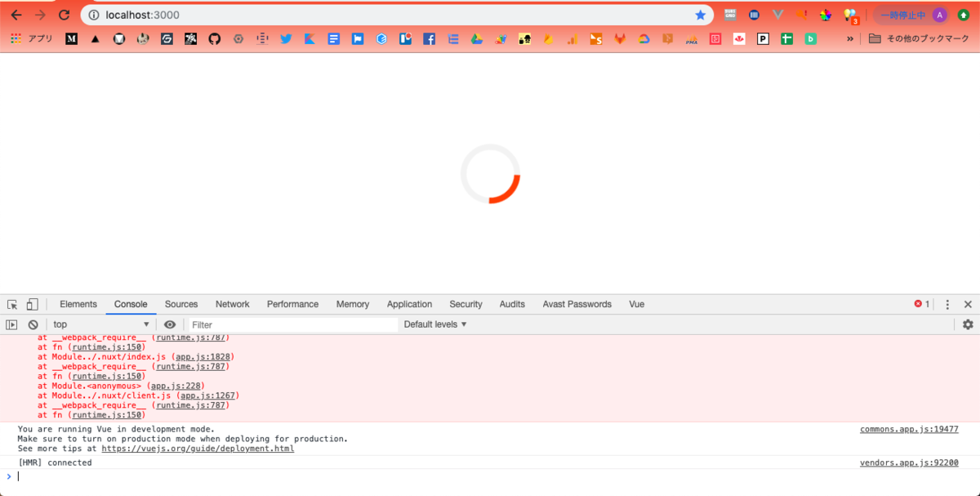Open the Default levels dropdown
The width and height of the screenshot is (980, 496).
pos(434,324)
